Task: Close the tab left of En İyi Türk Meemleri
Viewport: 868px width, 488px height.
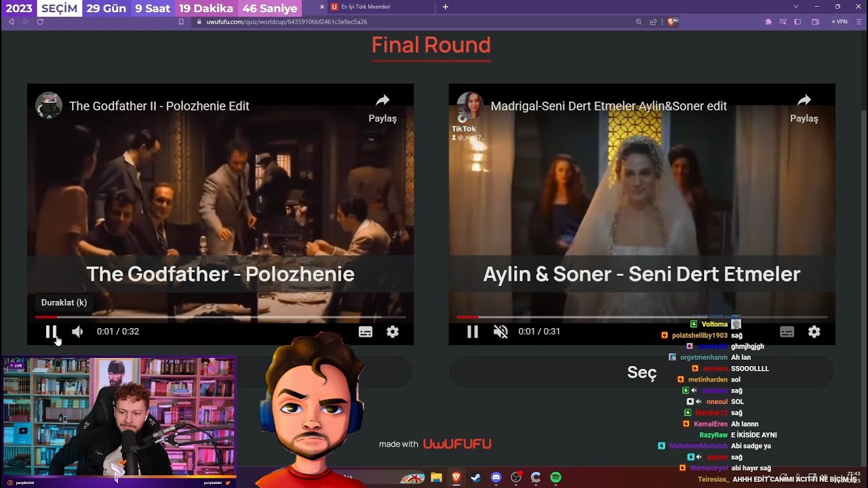Action: tap(322, 7)
